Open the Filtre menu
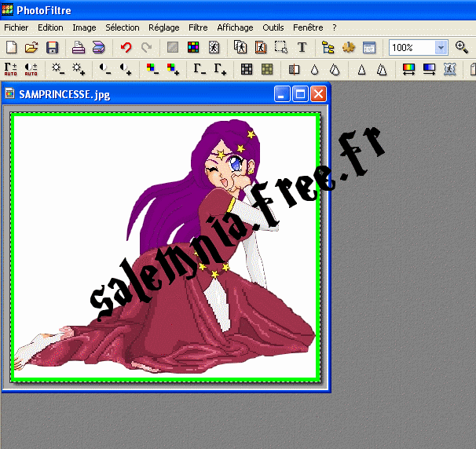This screenshot has width=476, height=449. (x=198, y=27)
